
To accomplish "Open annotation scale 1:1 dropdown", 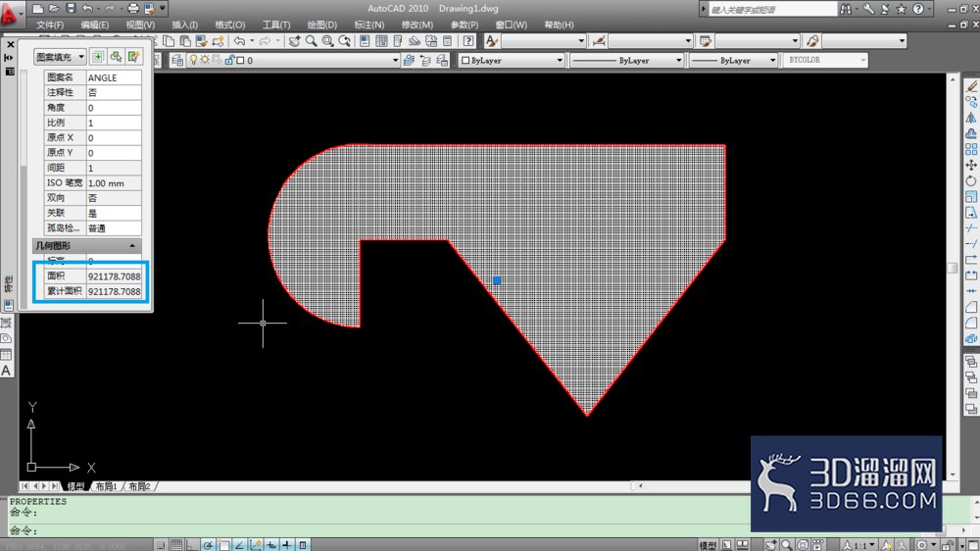I will coord(858,545).
